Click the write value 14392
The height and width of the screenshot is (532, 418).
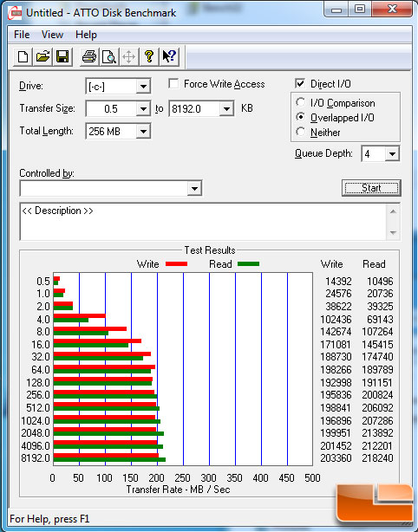pos(338,282)
